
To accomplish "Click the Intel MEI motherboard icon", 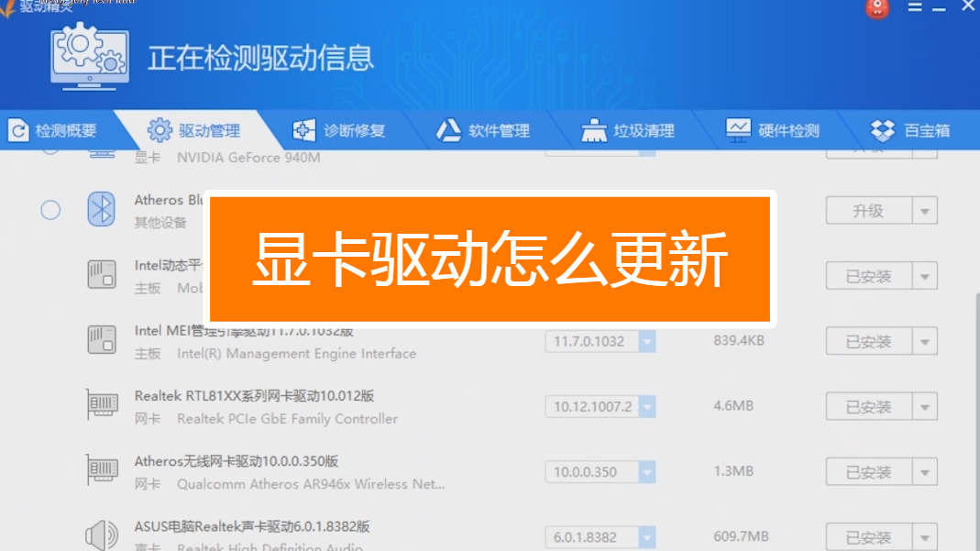I will tap(101, 340).
